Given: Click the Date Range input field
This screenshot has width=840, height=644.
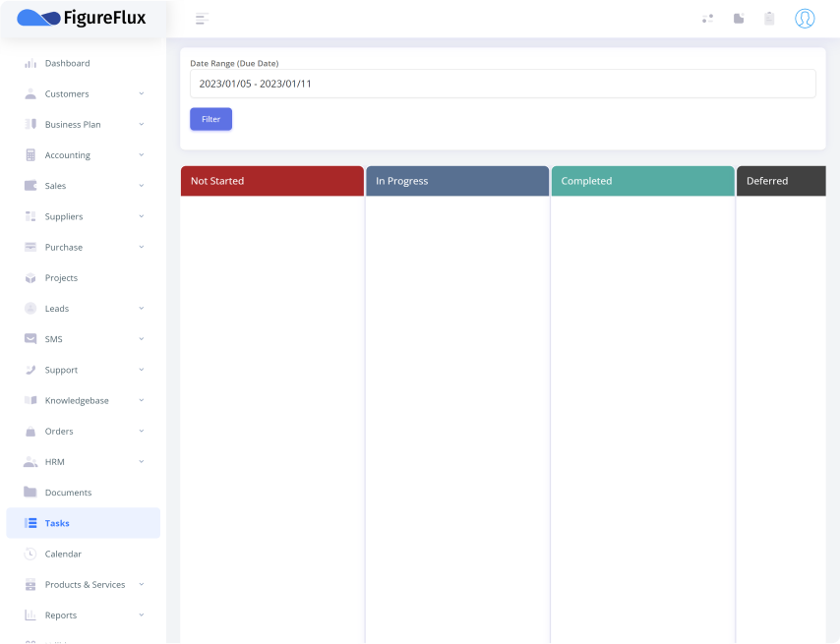Looking at the screenshot, I should (x=503, y=84).
